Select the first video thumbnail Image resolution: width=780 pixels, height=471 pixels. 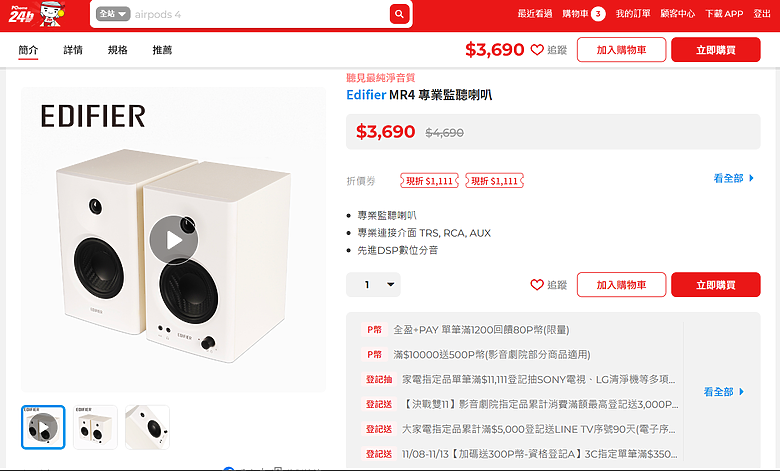click(43, 427)
